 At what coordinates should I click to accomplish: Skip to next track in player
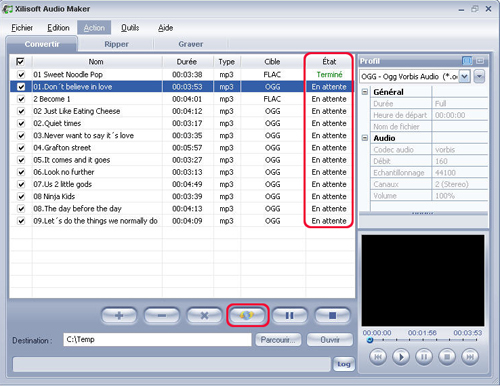tap(470, 357)
